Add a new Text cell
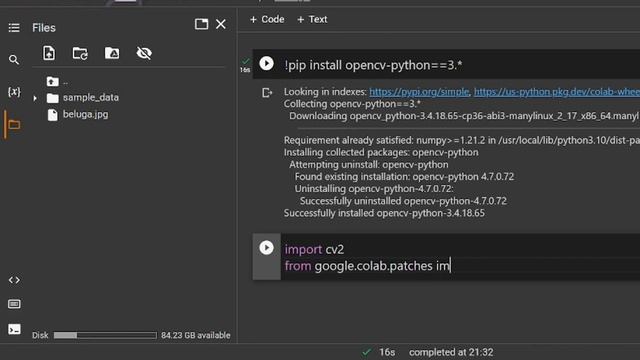 point(312,20)
